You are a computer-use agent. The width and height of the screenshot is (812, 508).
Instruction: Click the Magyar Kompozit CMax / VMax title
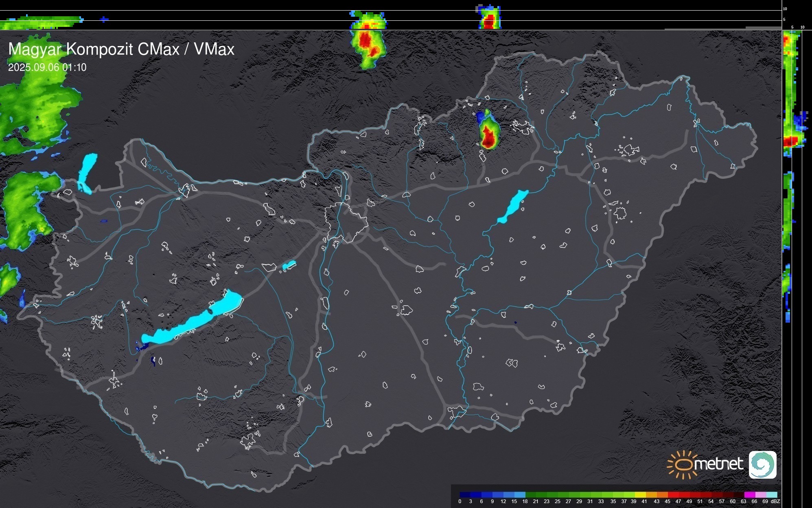pyautogui.click(x=121, y=49)
